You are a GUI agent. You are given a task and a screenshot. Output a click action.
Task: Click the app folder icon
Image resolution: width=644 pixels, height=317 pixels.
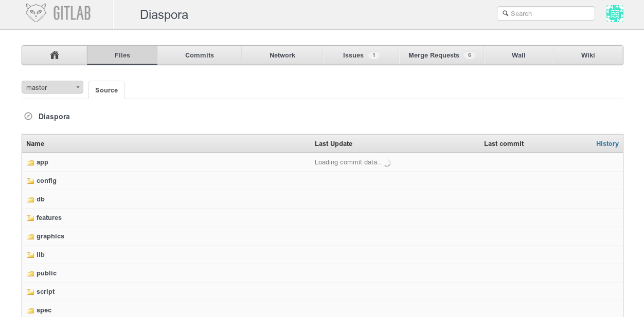[x=30, y=162]
